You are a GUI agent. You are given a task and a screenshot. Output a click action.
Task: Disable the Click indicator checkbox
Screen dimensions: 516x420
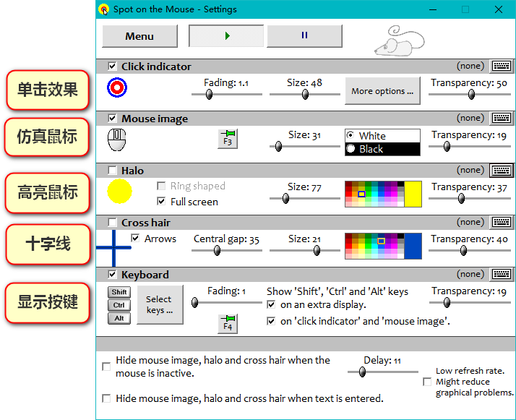(112, 67)
